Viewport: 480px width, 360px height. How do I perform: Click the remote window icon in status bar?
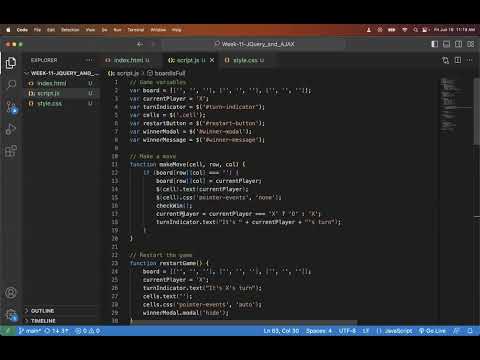pos(7,331)
